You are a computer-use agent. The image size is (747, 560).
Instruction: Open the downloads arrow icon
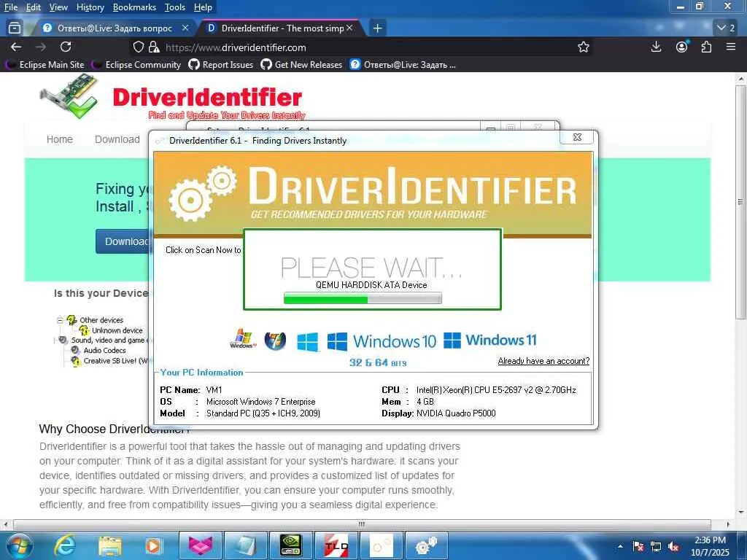click(x=656, y=47)
